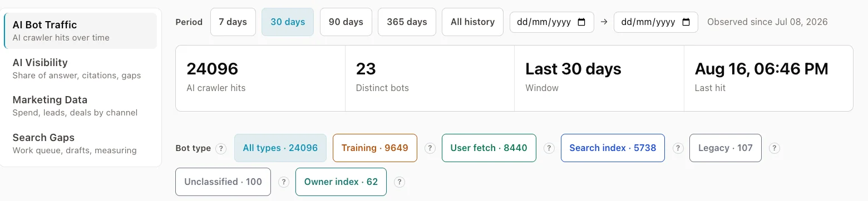868x201 pixels.
Task: Click the 24096 AI crawler hits value
Action: (x=213, y=69)
